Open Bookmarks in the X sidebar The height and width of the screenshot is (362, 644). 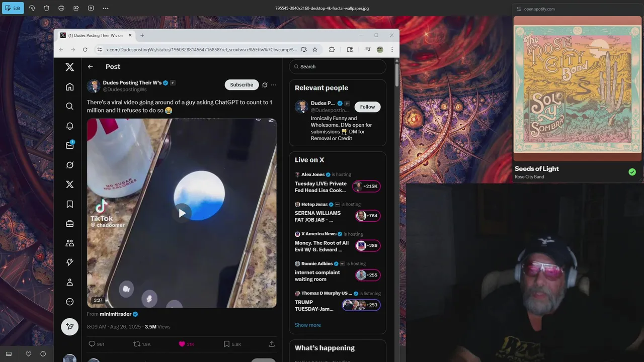(70, 204)
